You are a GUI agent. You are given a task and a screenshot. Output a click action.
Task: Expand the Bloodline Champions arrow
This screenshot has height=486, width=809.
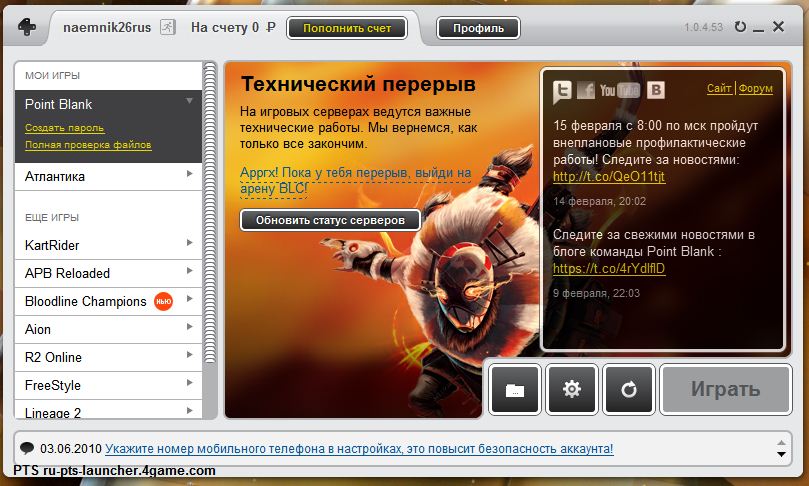[x=189, y=298]
